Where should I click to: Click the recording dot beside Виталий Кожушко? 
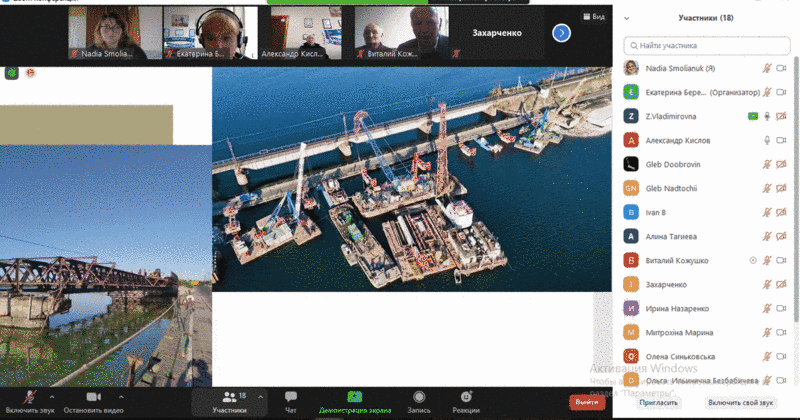753,260
